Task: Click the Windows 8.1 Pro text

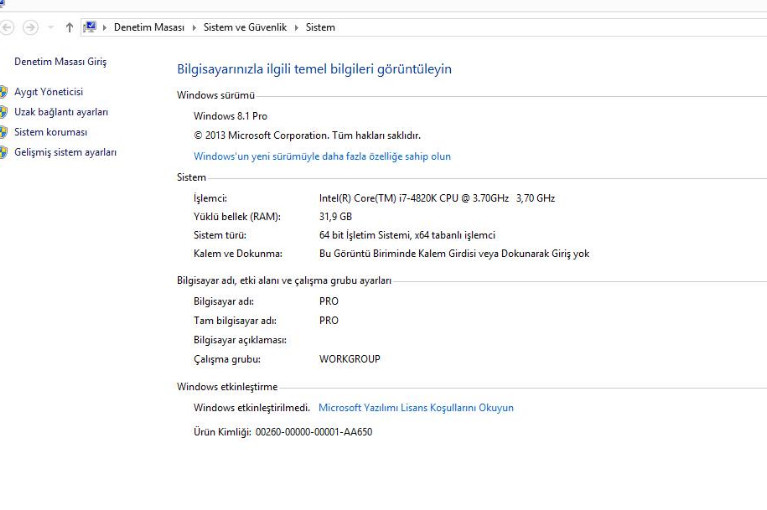Action: click(230, 116)
